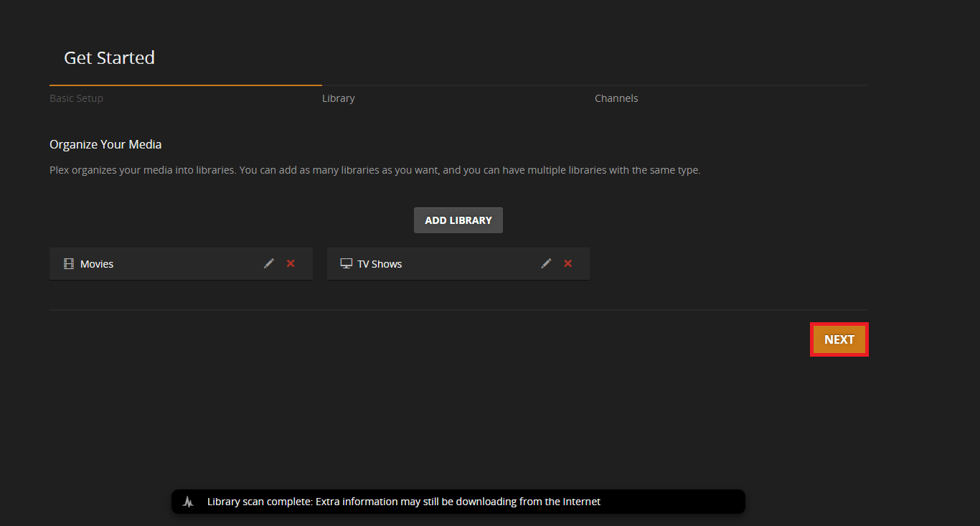Screen dimensions: 980x526
Task: Click the Organize Your Media heading
Action: (105, 144)
